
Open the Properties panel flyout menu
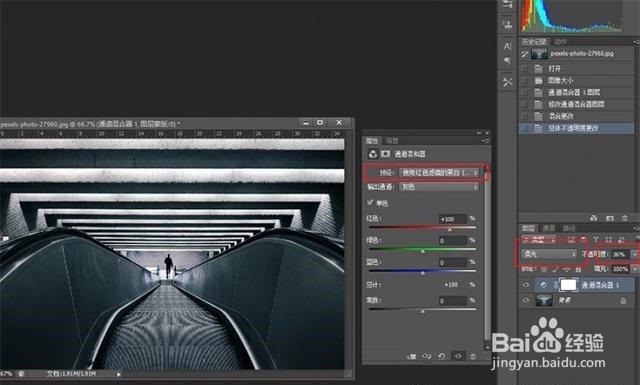click(487, 140)
